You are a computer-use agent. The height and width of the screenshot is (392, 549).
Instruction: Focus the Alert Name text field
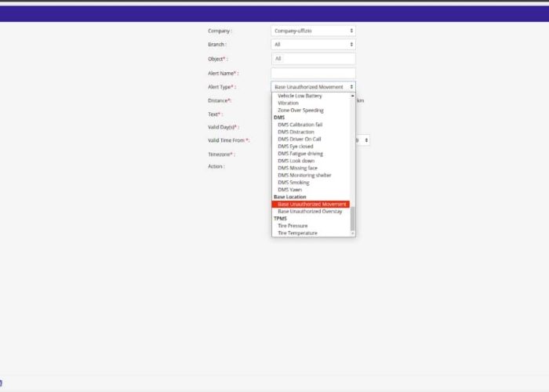click(x=313, y=73)
